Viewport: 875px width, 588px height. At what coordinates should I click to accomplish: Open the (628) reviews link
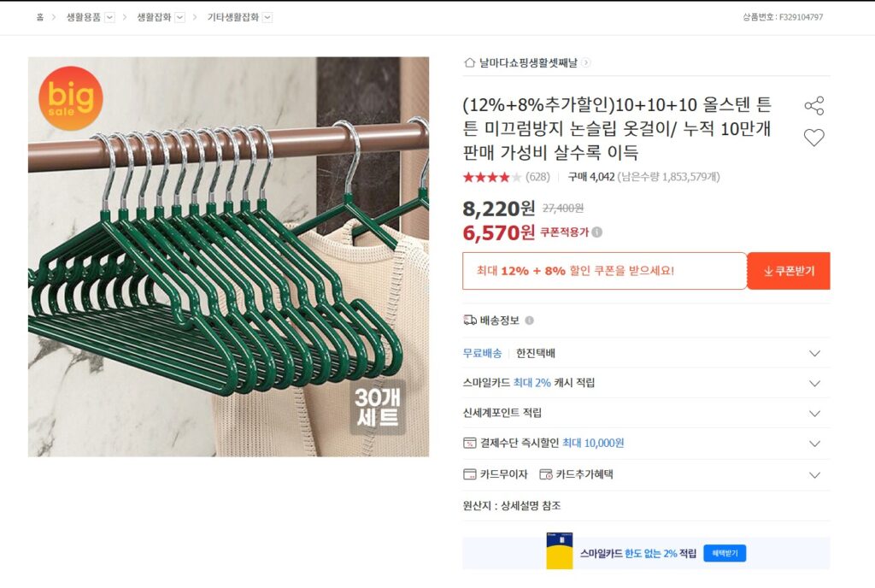[x=537, y=178]
